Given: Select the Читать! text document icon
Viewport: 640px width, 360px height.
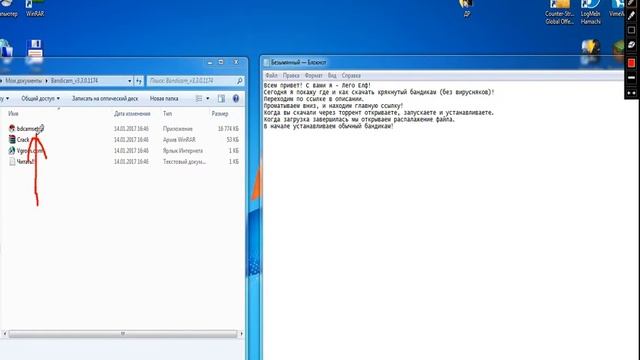Looking at the screenshot, I should point(12,162).
